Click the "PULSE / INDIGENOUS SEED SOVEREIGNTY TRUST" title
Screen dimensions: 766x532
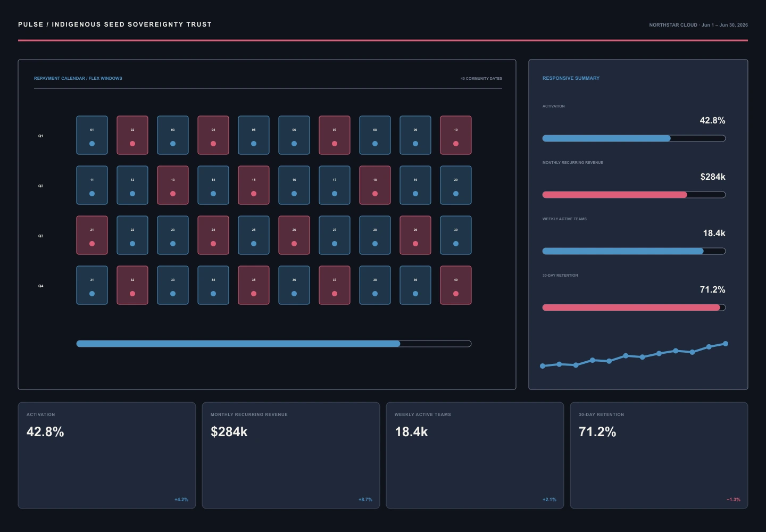point(115,24)
